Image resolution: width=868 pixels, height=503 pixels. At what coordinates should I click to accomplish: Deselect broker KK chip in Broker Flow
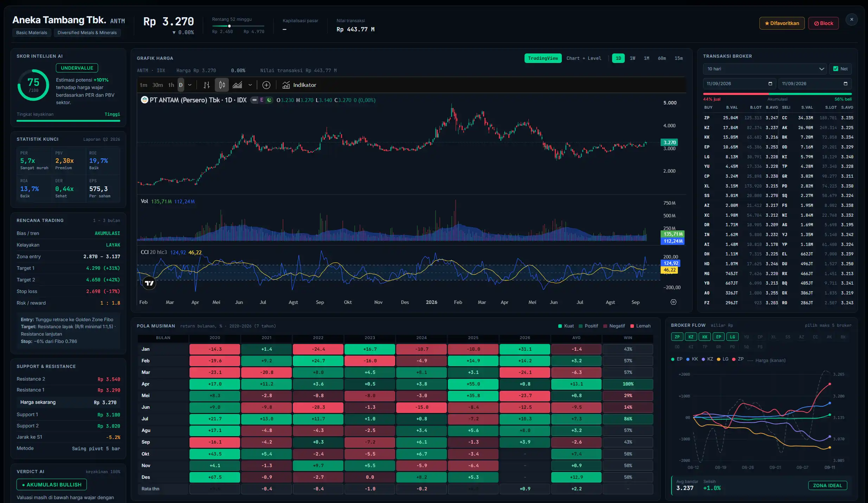click(705, 337)
